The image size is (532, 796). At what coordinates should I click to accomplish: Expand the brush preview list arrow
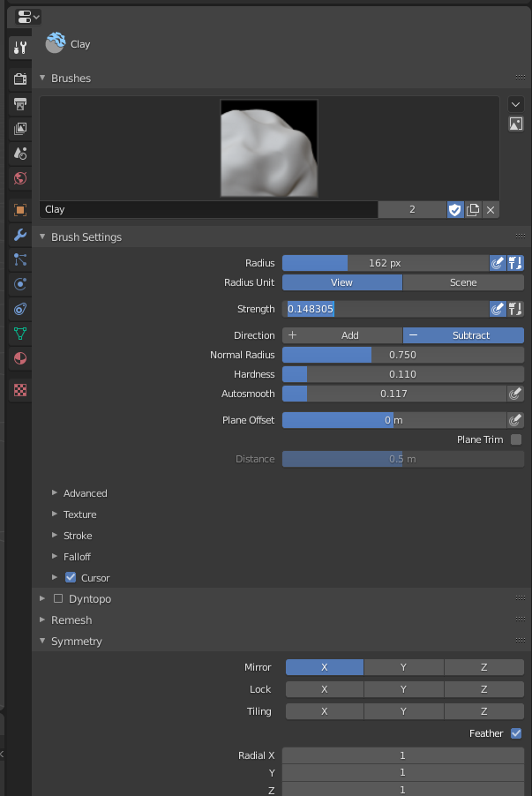tap(516, 105)
